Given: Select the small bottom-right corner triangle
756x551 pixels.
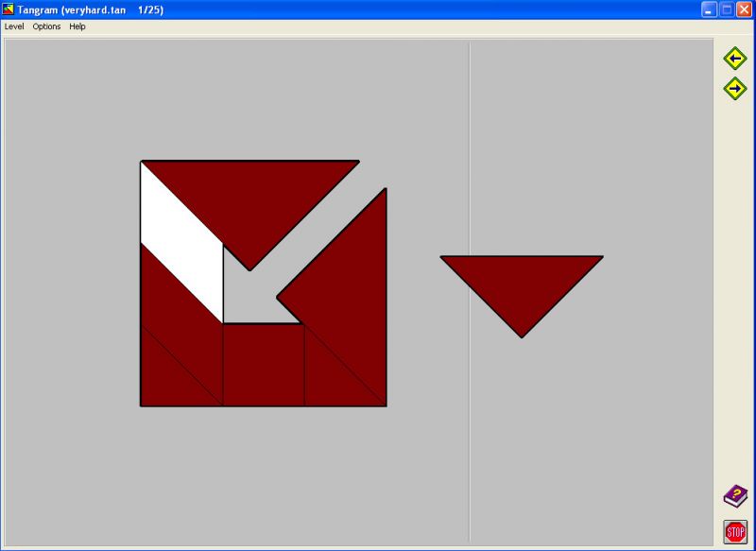Looking at the screenshot, I should pos(333,378).
